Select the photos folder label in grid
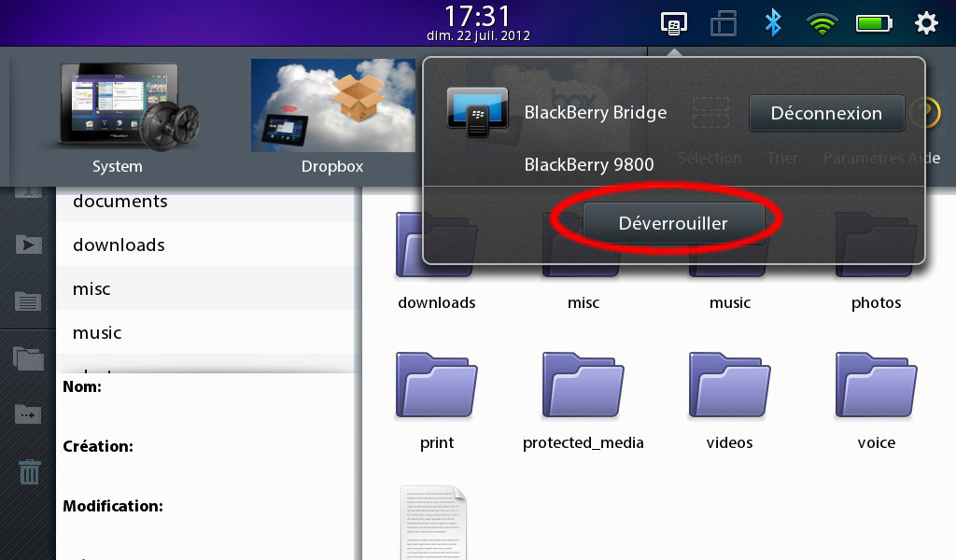The width and height of the screenshot is (956, 560). pos(876,302)
